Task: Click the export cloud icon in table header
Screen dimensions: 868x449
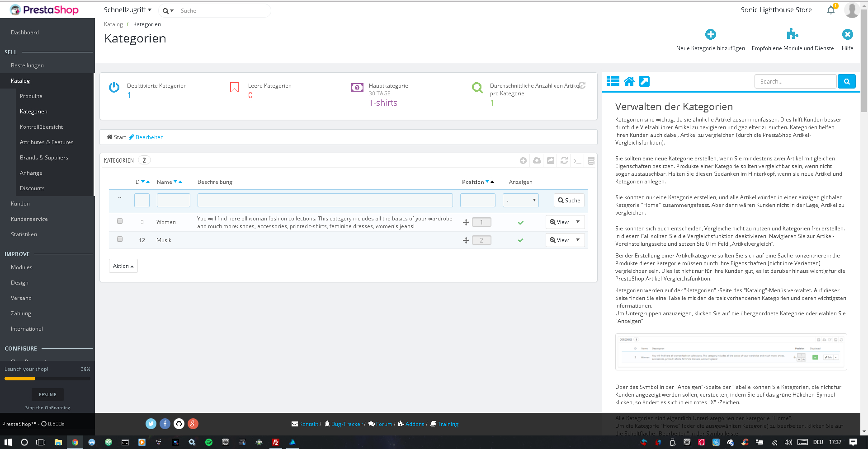Action: [537, 160]
